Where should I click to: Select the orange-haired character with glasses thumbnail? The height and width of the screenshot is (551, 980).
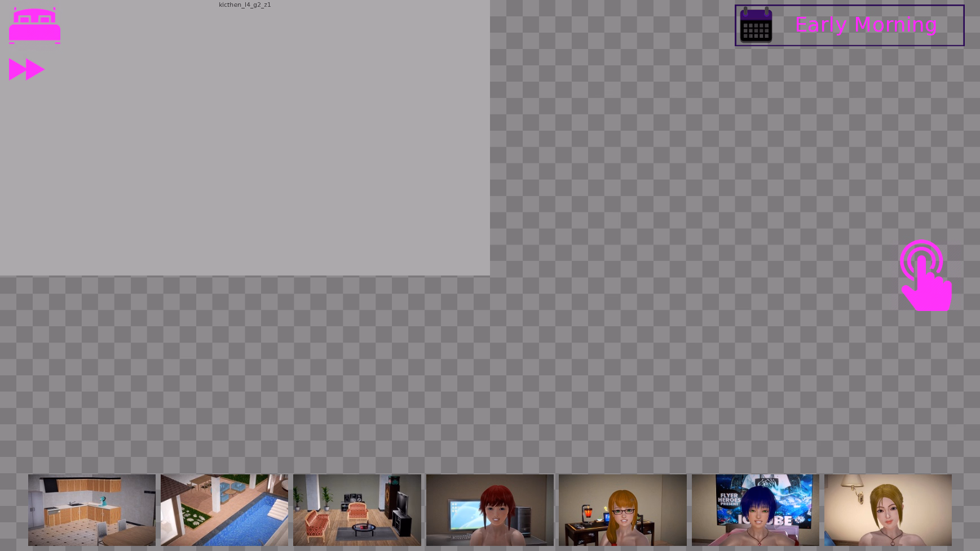pos(623,510)
